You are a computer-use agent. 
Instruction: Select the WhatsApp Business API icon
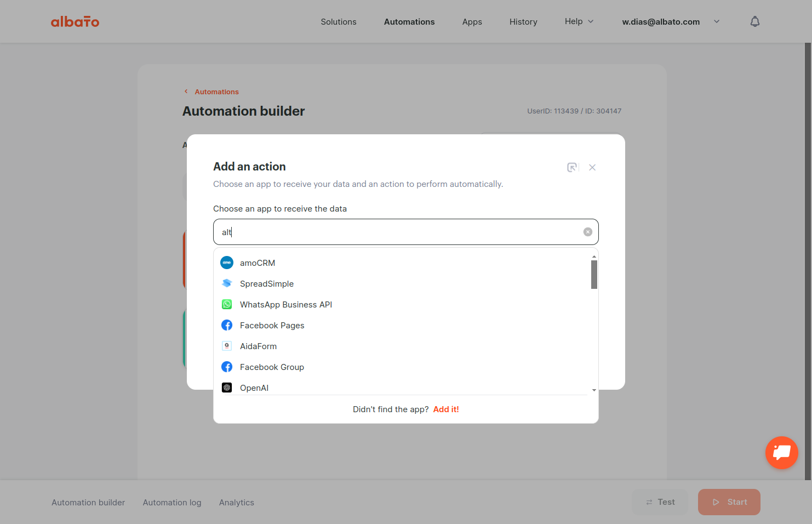(x=227, y=304)
